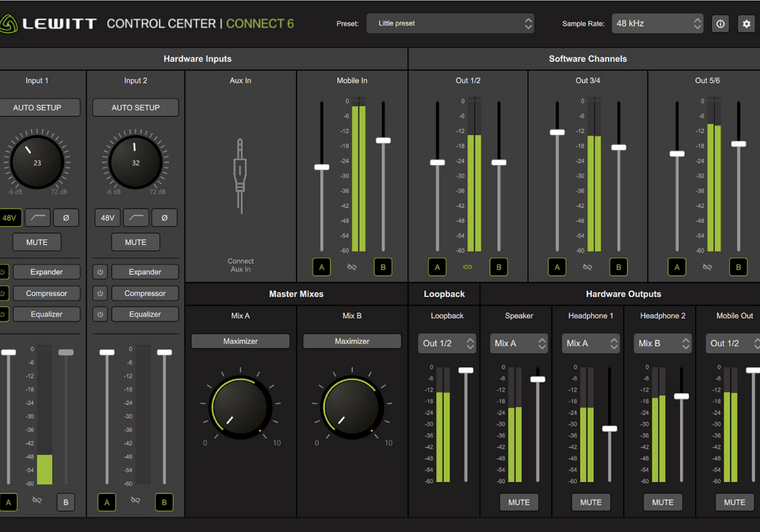Open the info panel icon
Screen dimensions: 760x532
click(x=720, y=23)
